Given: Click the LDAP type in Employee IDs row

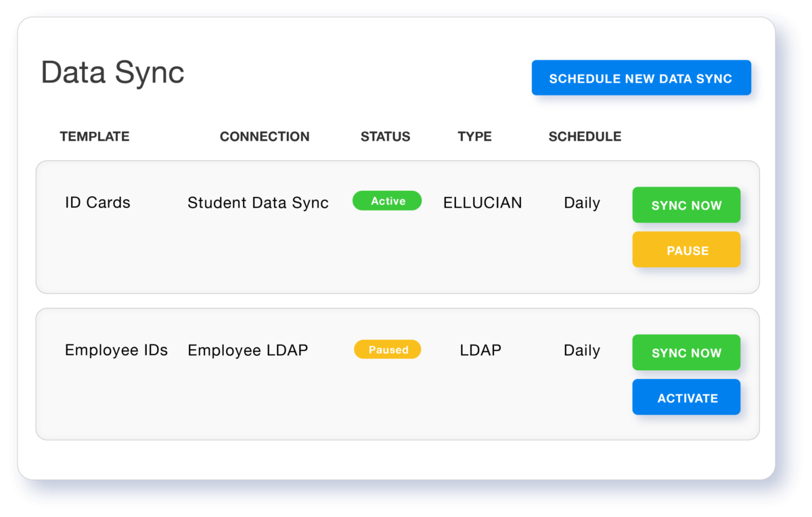Looking at the screenshot, I should 480,351.
